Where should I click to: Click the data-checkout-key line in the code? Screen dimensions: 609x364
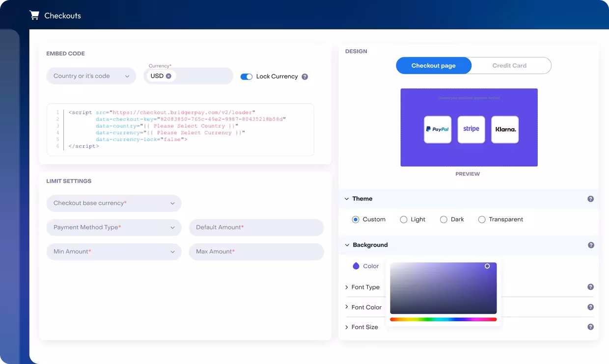[x=191, y=119]
